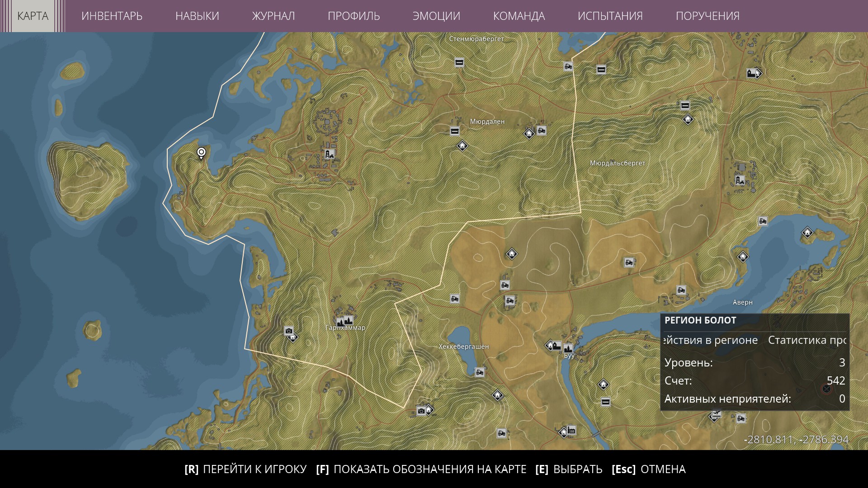Select the town icon above Буу label
The height and width of the screenshot is (488, 868).
pos(568,348)
